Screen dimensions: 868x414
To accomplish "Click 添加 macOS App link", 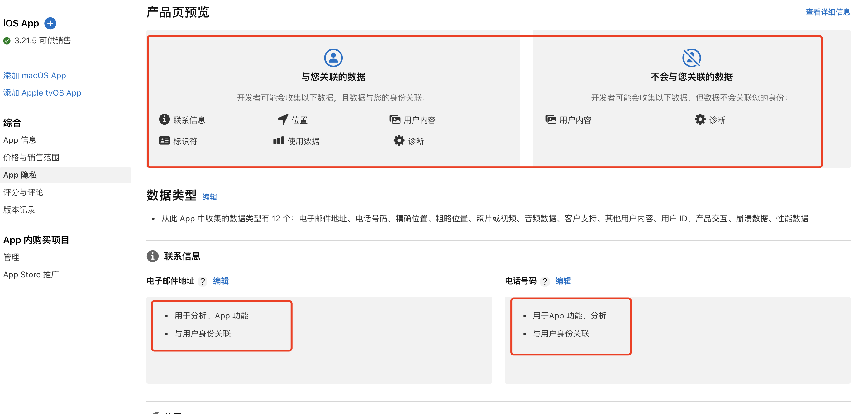I will click(x=35, y=75).
